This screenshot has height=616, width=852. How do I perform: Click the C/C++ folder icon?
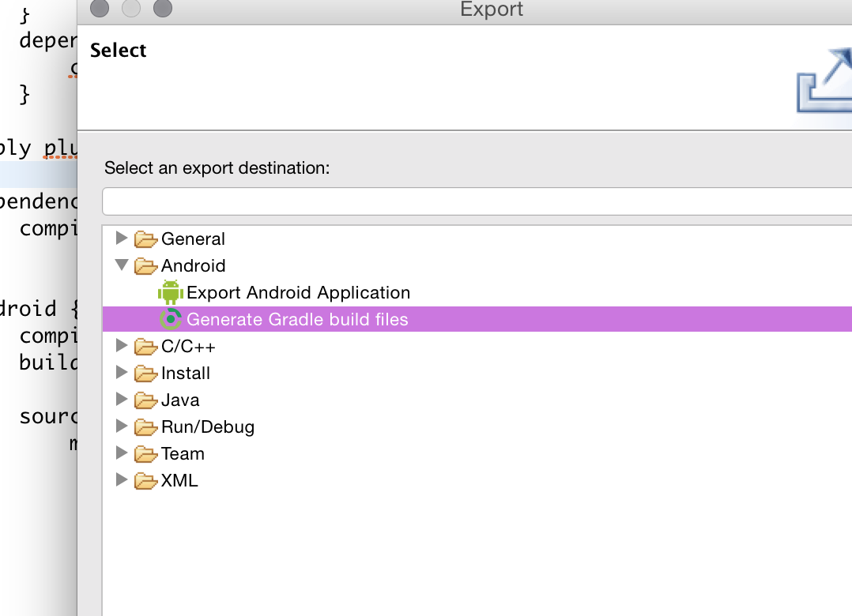(145, 346)
